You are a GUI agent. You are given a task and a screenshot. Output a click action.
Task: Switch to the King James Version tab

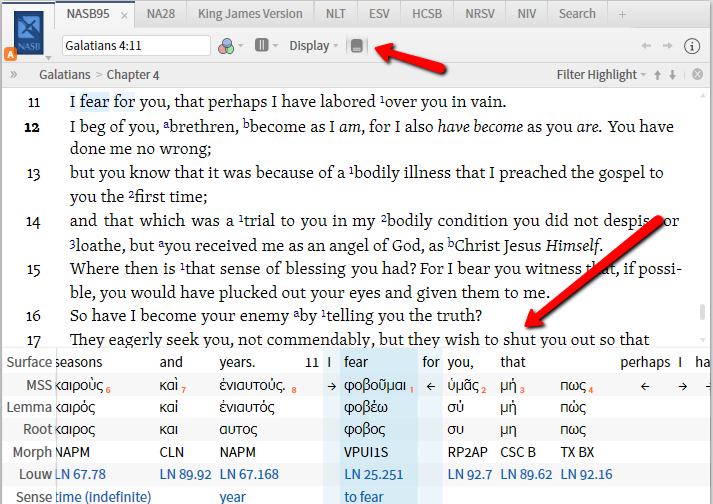tap(250, 14)
